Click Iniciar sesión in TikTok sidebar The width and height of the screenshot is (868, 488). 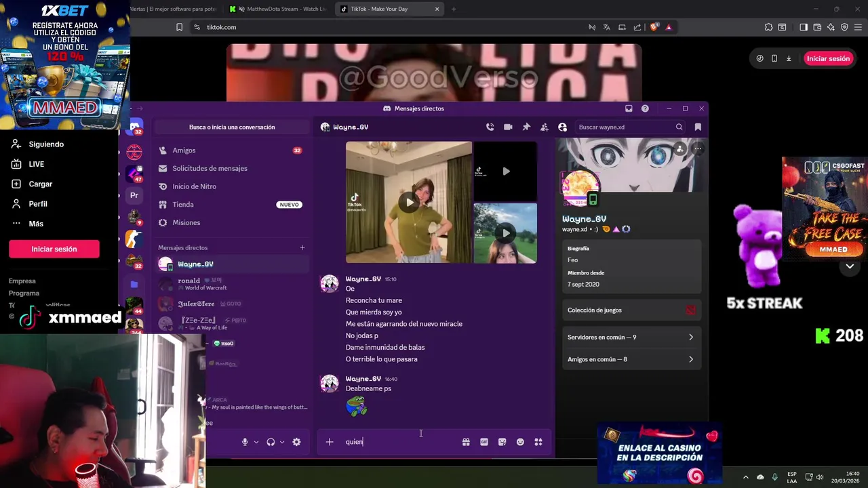(x=54, y=249)
